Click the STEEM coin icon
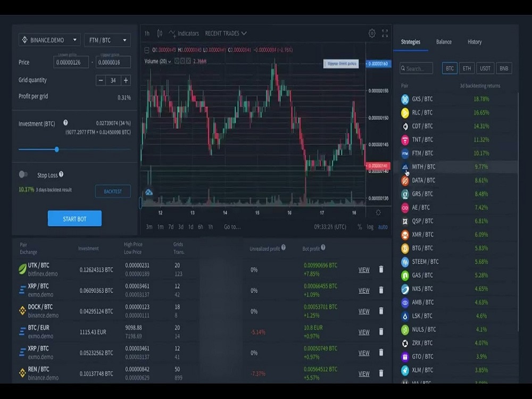Image resolution: width=532 pixels, height=399 pixels. pos(405,262)
